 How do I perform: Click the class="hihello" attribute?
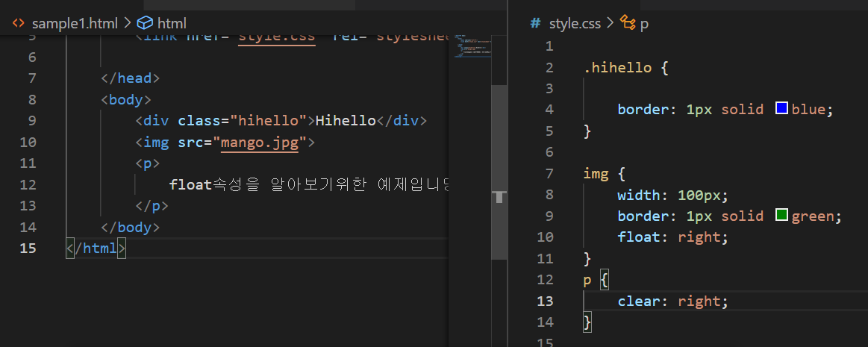[x=243, y=121]
